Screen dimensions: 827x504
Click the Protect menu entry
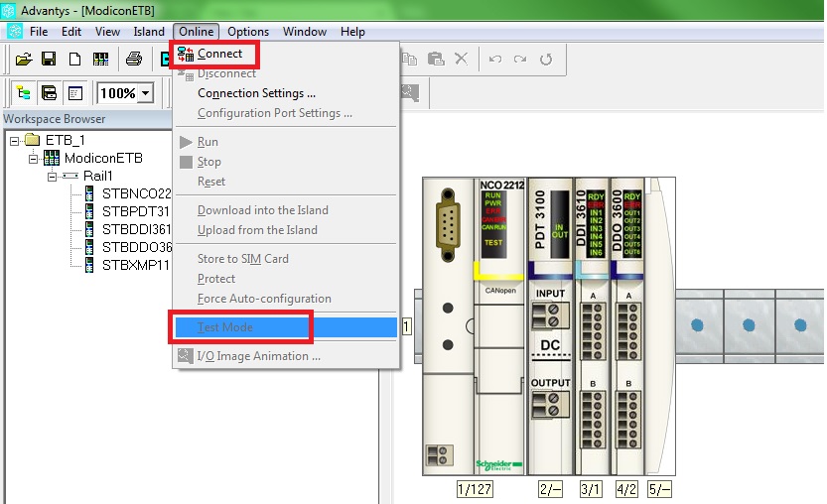coord(286,279)
